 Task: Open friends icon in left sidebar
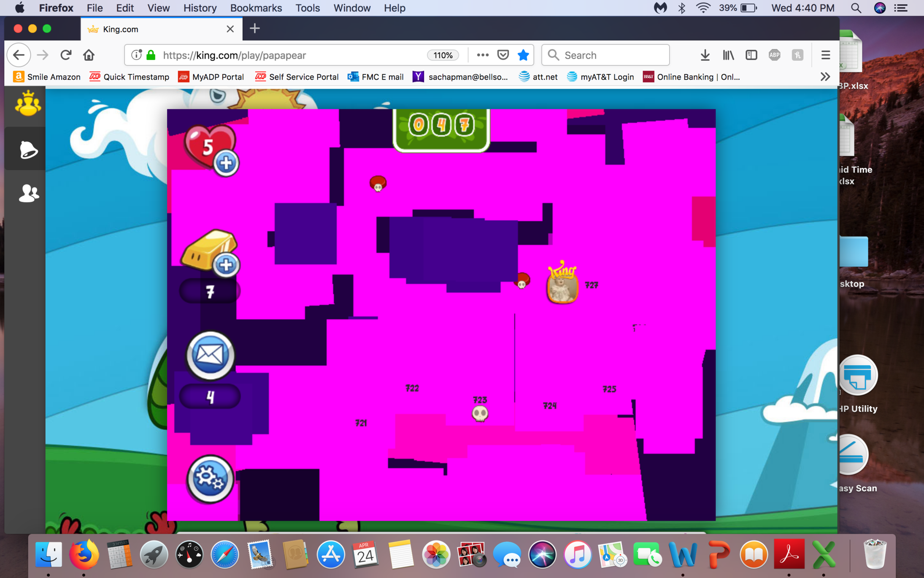28,193
